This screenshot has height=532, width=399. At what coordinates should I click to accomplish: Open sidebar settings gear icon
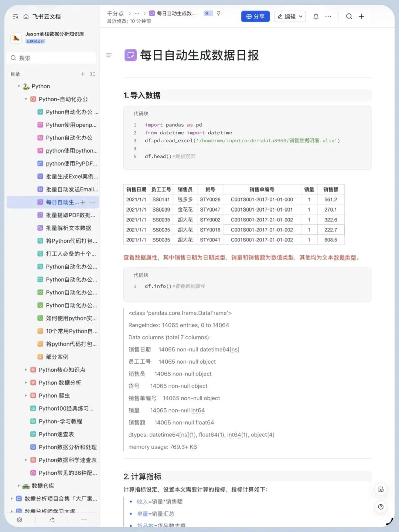coord(20,520)
